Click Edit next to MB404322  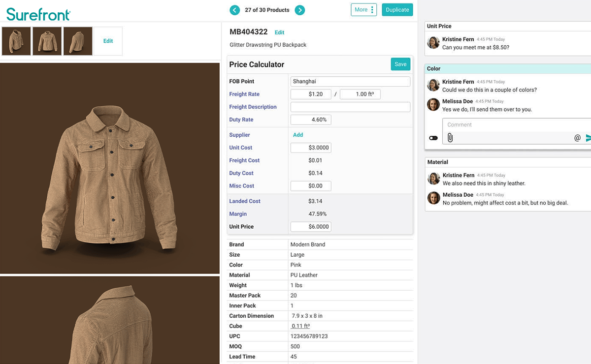(279, 32)
